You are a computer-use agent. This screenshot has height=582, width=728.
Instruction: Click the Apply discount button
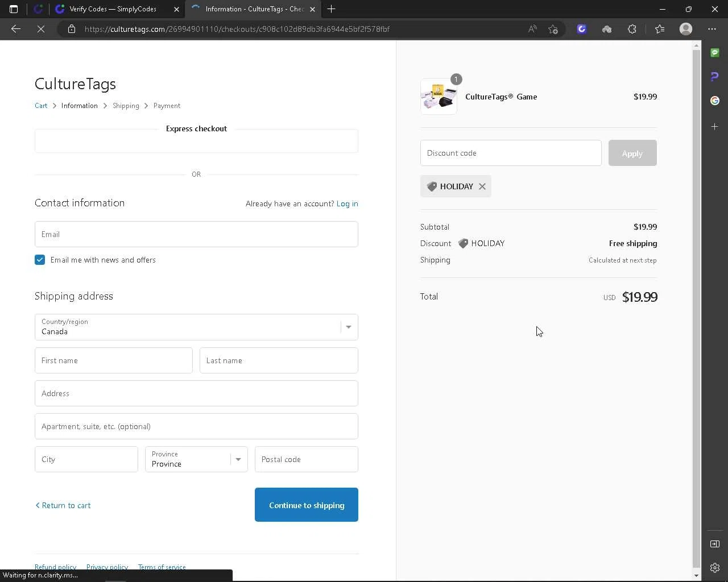(x=632, y=153)
